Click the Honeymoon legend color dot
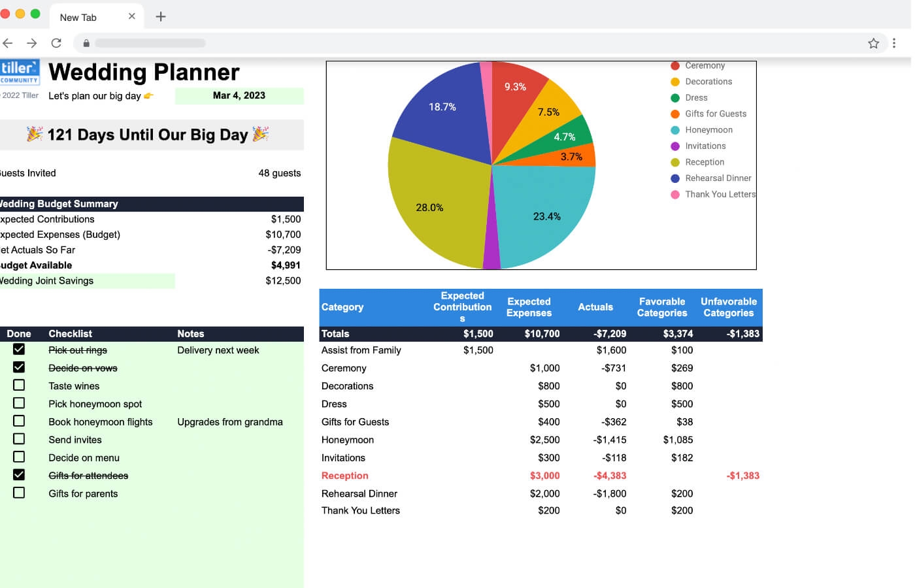The height and width of the screenshot is (588, 915). coord(674,130)
